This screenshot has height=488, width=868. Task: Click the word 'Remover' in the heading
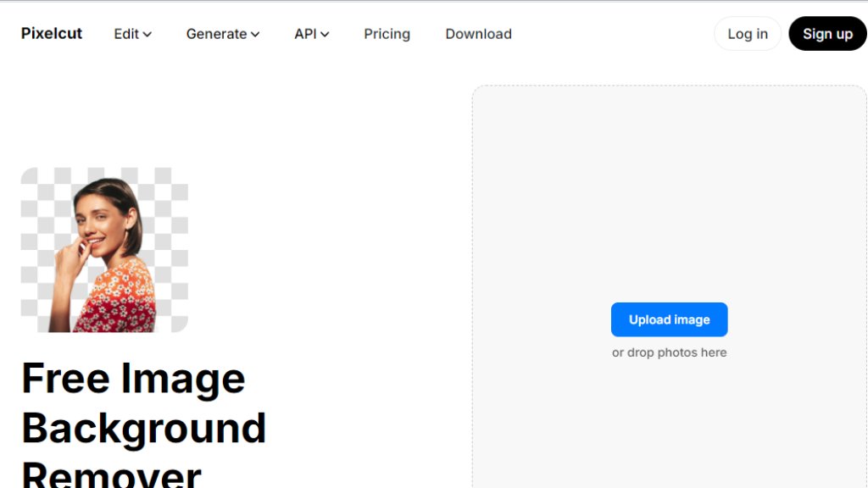tap(111, 474)
